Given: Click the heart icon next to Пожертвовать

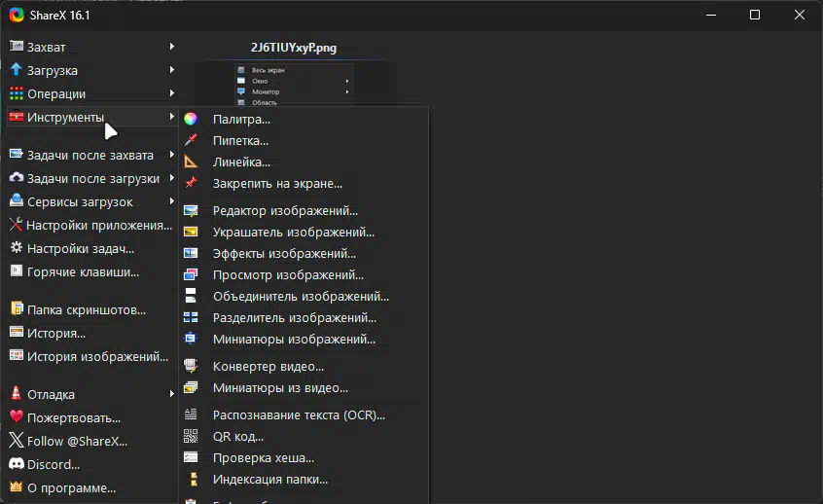Looking at the screenshot, I should (x=17, y=417).
